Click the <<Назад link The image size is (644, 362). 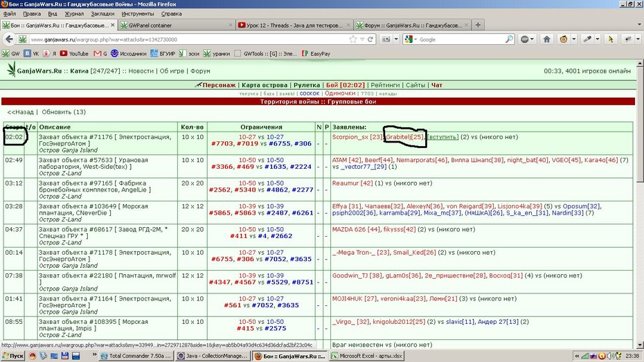tap(21, 112)
